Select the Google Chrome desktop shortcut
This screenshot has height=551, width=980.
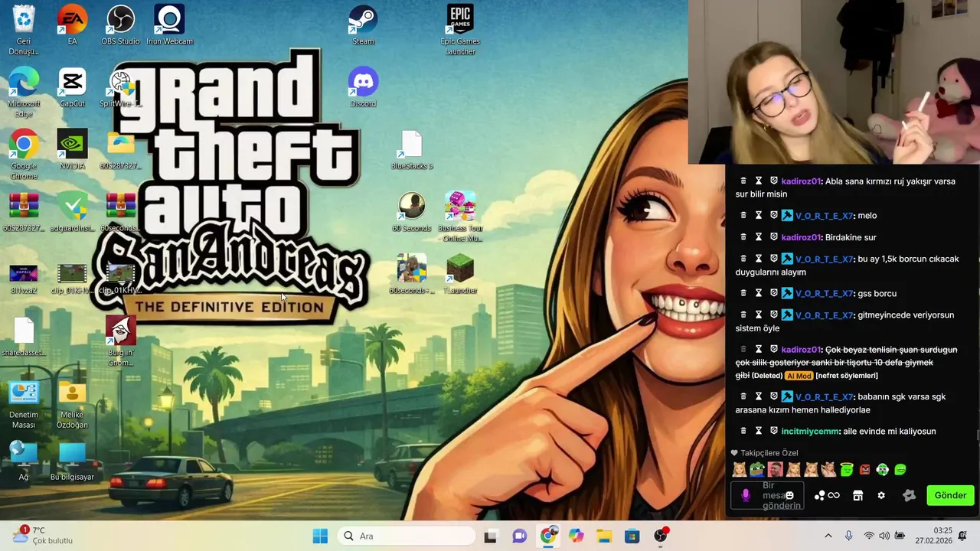pos(24,155)
